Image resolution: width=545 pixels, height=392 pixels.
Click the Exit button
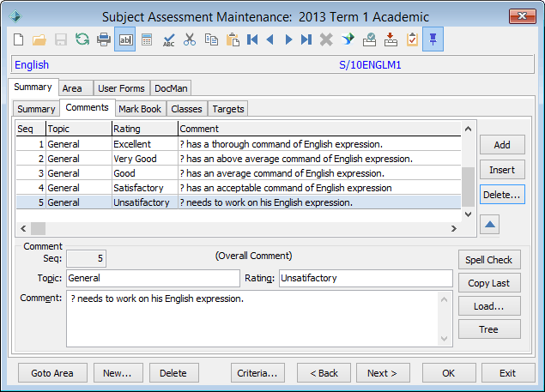point(508,373)
